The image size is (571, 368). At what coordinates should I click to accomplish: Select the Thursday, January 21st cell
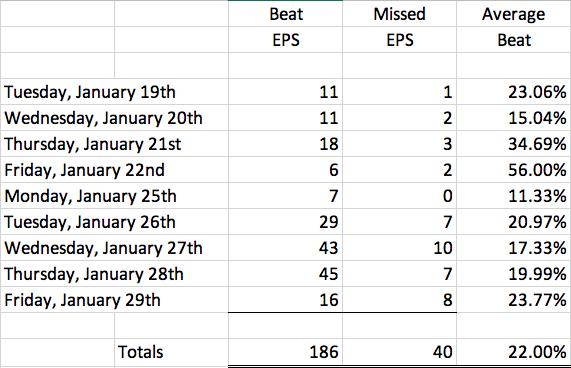(x=114, y=144)
